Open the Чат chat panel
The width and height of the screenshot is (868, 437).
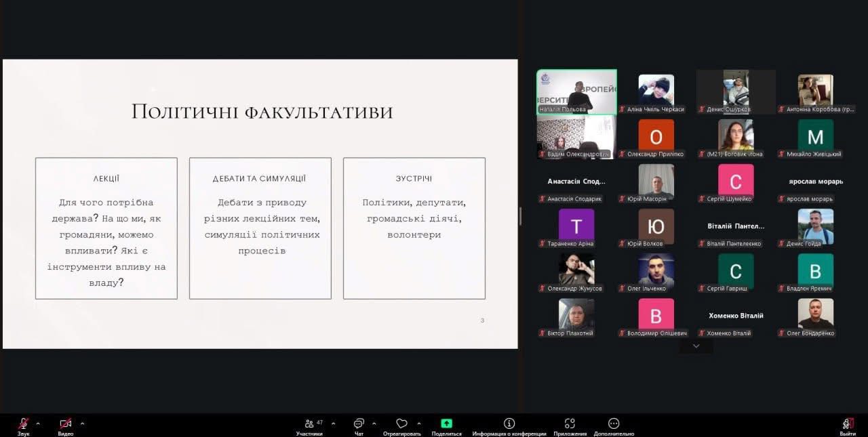359,424
